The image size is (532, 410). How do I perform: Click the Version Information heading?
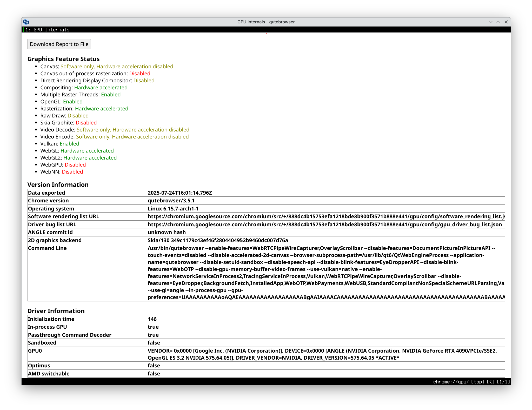(x=58, y=185)
